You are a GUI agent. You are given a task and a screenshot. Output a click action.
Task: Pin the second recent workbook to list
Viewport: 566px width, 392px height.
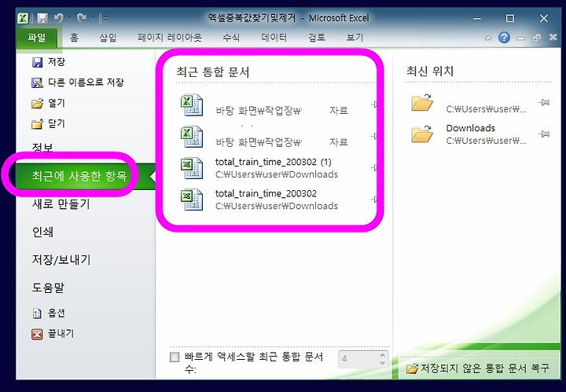tap(374, 136)
